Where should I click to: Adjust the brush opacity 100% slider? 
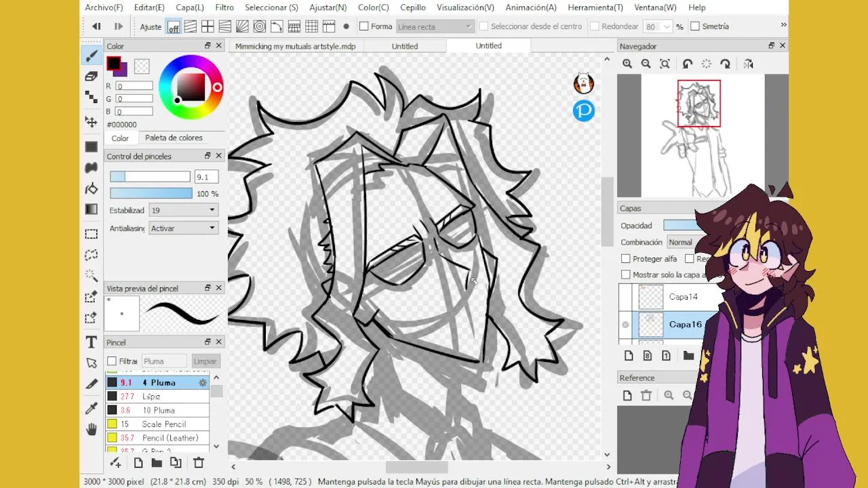click(151, 194)
